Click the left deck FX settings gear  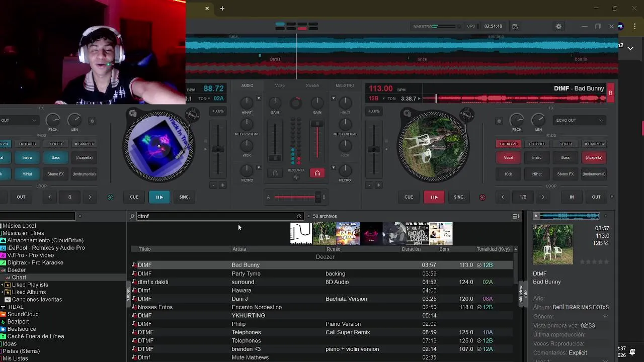coord(92,121)
